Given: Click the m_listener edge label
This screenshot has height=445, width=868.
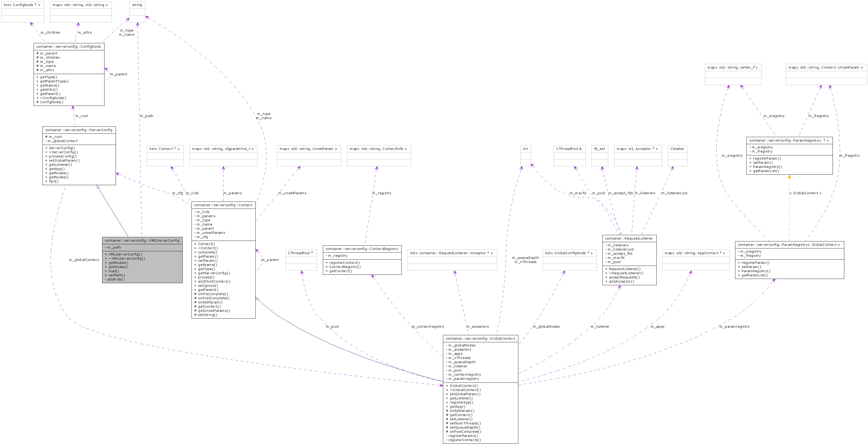Looking at the screenshot, I should pos(600,327).
